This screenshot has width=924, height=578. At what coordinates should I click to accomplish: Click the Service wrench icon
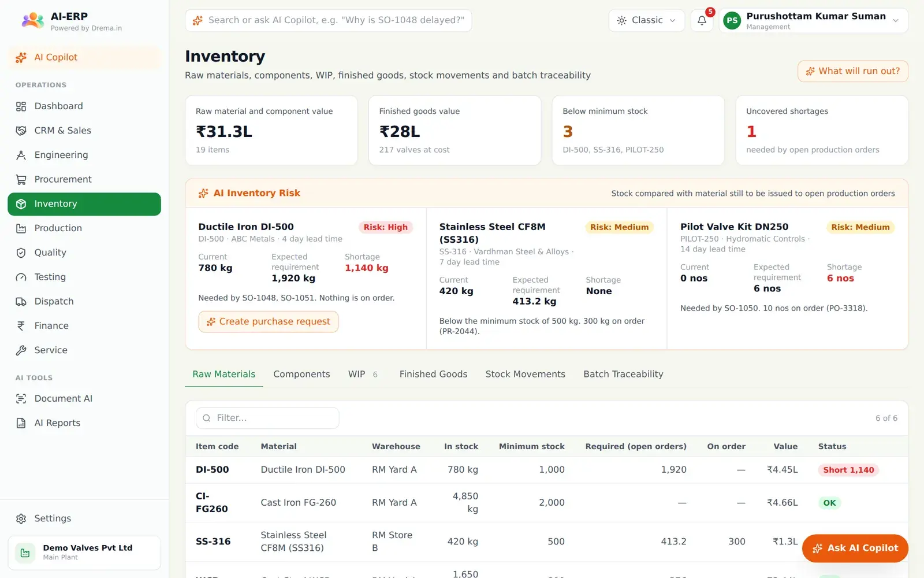click(21, 350)
